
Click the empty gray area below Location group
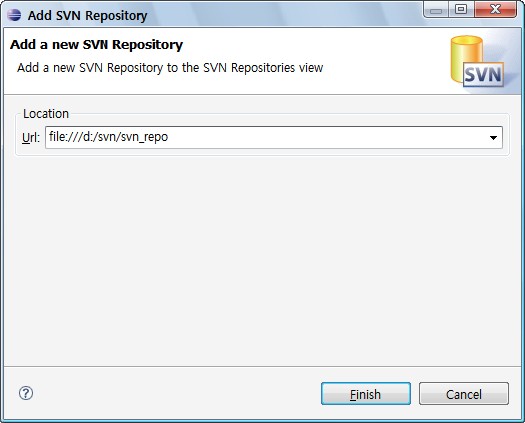coord(262,261)
